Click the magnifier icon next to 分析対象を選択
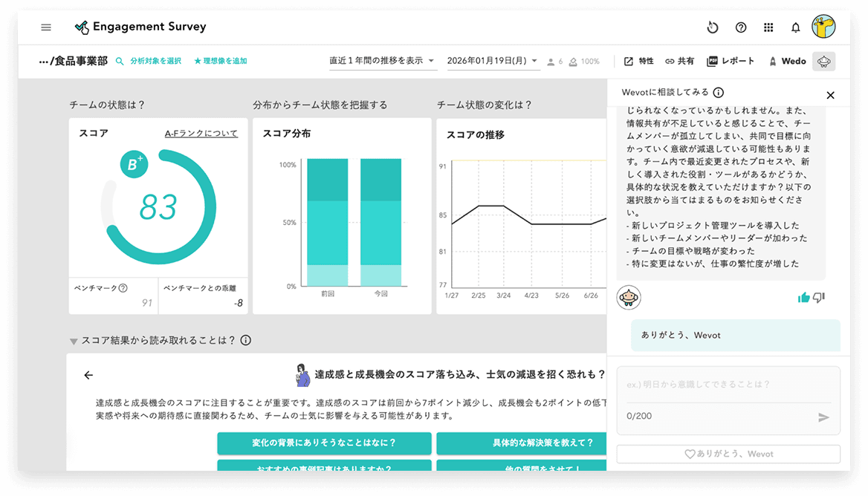 pyautogui.click(x=120, y=60)
